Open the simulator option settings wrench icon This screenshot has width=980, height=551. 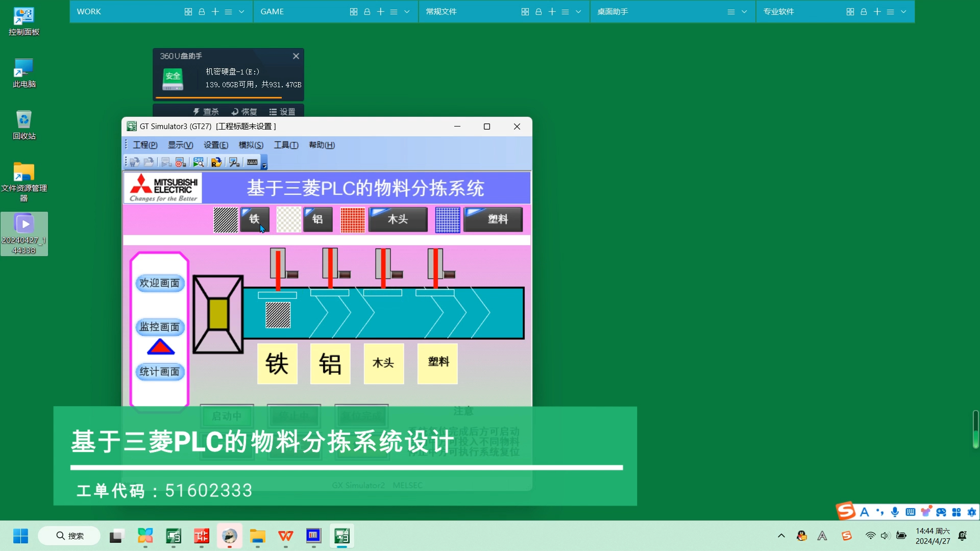(x=234, y=162)
